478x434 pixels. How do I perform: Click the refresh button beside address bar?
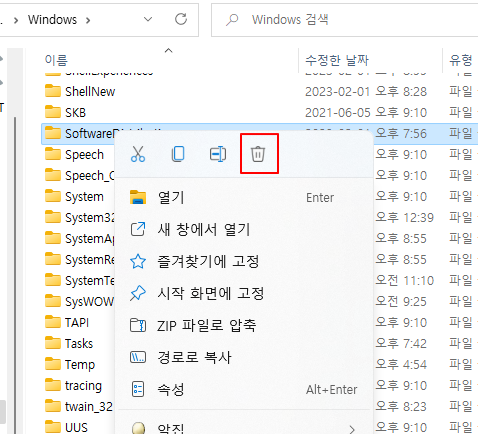coord(181,19)
